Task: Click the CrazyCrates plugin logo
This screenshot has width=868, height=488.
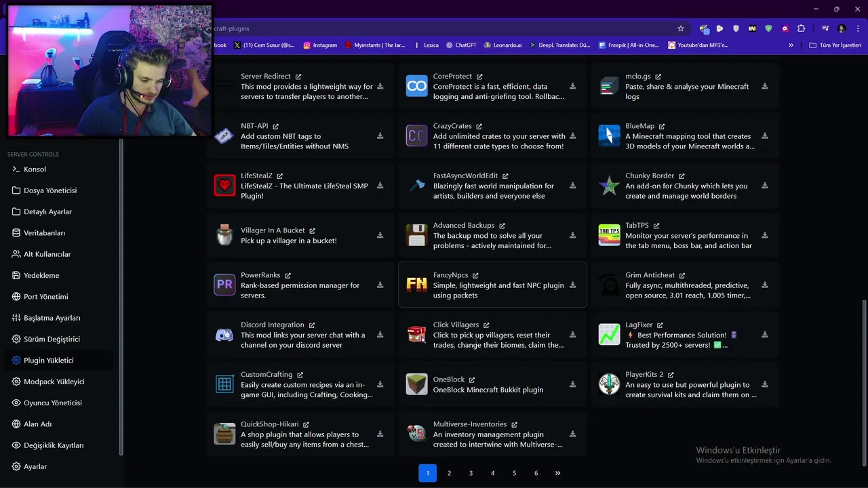Action: 416,136
